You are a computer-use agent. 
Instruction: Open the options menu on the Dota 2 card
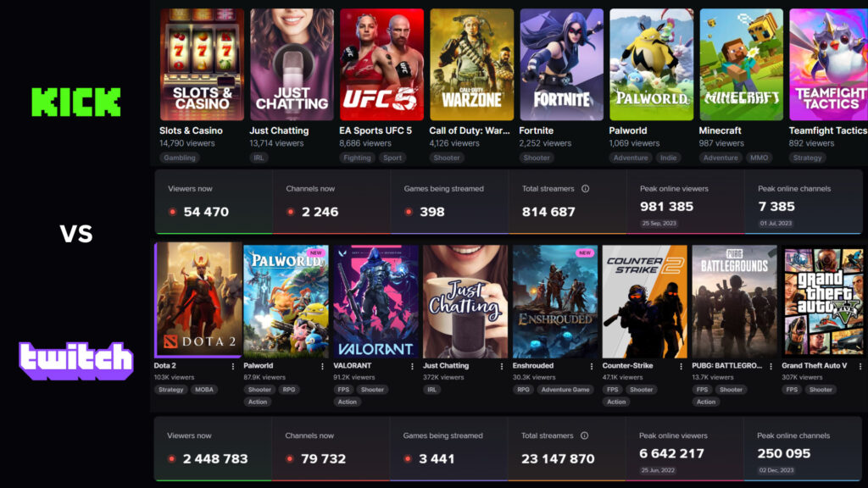point(233,364)
